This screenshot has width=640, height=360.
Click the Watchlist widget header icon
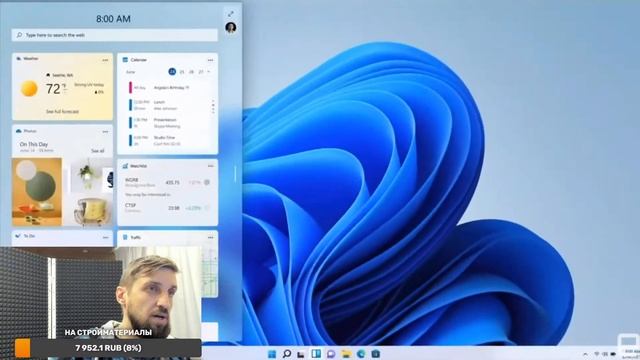(125, 166)
